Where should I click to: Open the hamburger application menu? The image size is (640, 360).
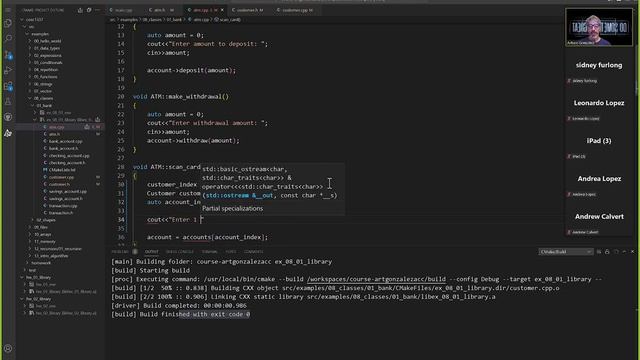8,10
